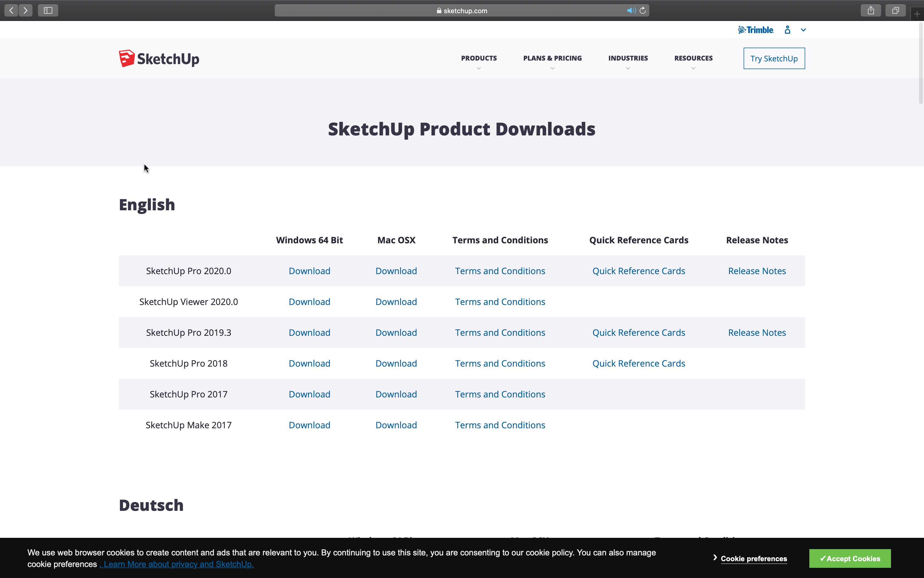The height and width of the screenshot is (578, 924).
Task: Click the SketchUp logo
Action: point(159,58)
